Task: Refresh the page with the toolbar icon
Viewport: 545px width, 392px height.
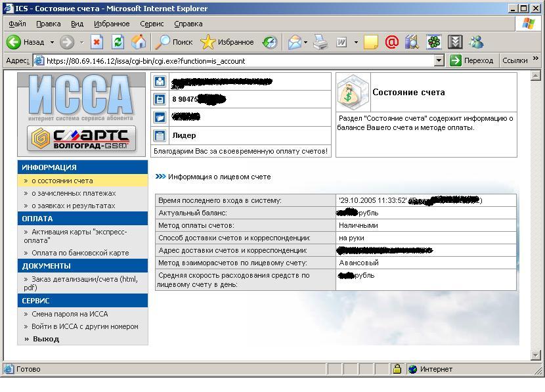Action: coord(118,42)
